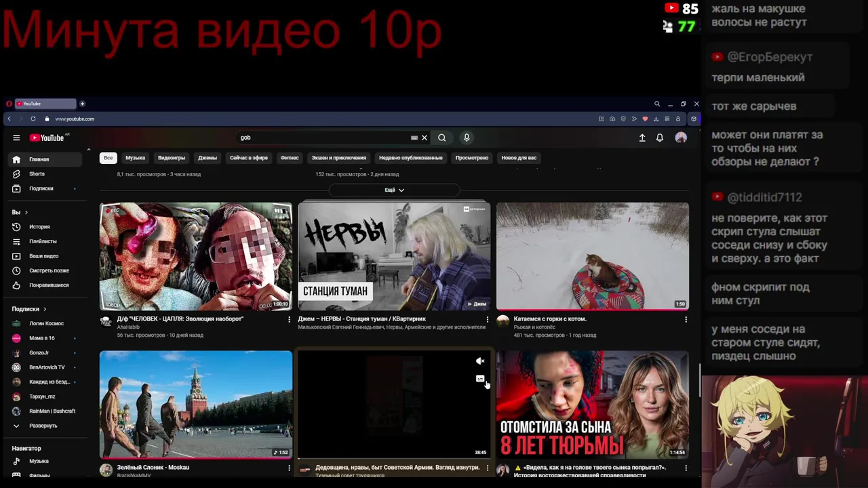Unmute the video preview speaker icon
This screenshot has height=488, width=868.
tap(480, 361)
